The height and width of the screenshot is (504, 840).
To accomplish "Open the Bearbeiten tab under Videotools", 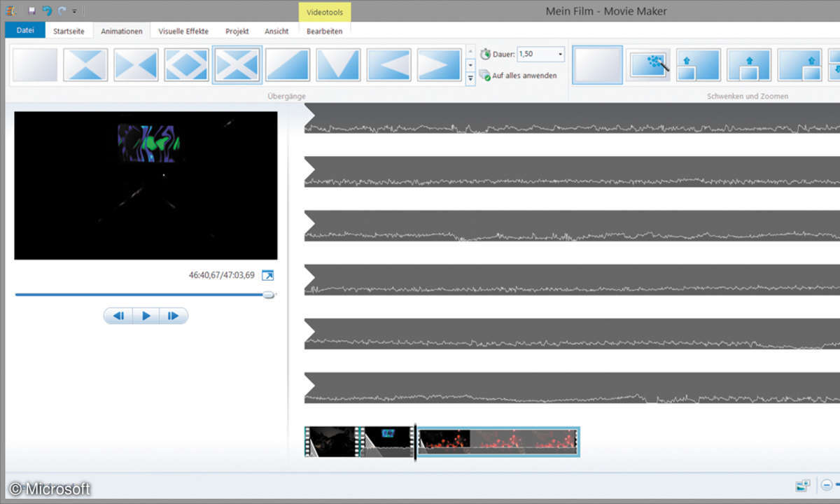I will coord(325,31).
